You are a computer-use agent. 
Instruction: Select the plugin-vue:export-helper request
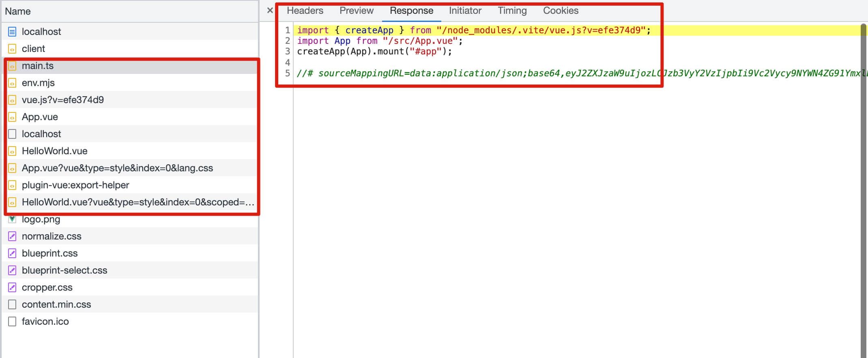pos(75,185)
